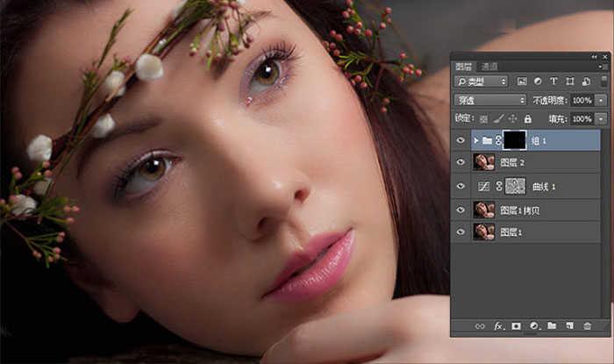Hide the 组 1 group layer
Screen dimensions: 614x364
460,140
